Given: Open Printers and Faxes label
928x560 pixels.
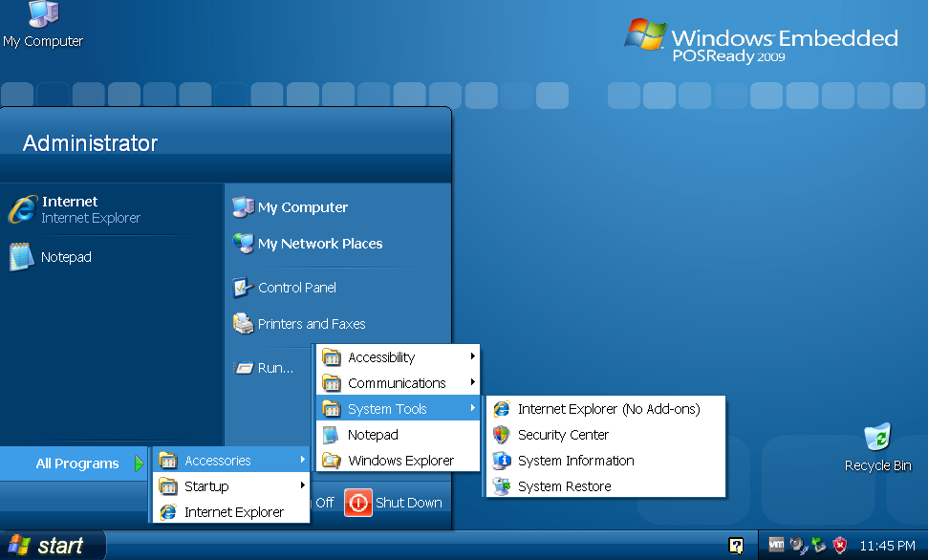Looking at the screenshot, I should click(x=312, y=324).
